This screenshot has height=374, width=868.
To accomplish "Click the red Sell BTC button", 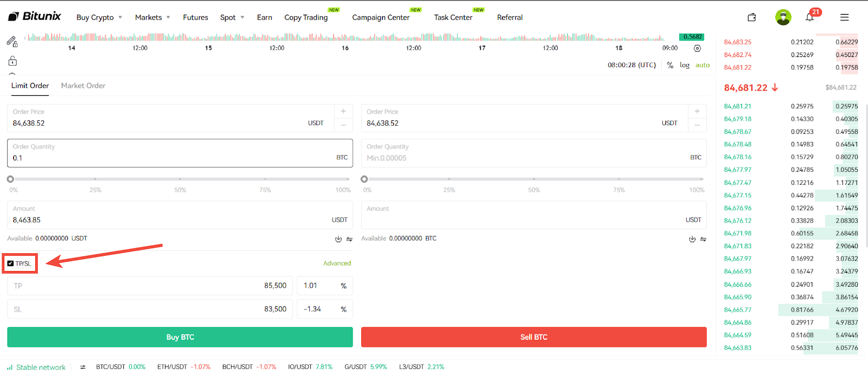I will click(x=534, y=337).
